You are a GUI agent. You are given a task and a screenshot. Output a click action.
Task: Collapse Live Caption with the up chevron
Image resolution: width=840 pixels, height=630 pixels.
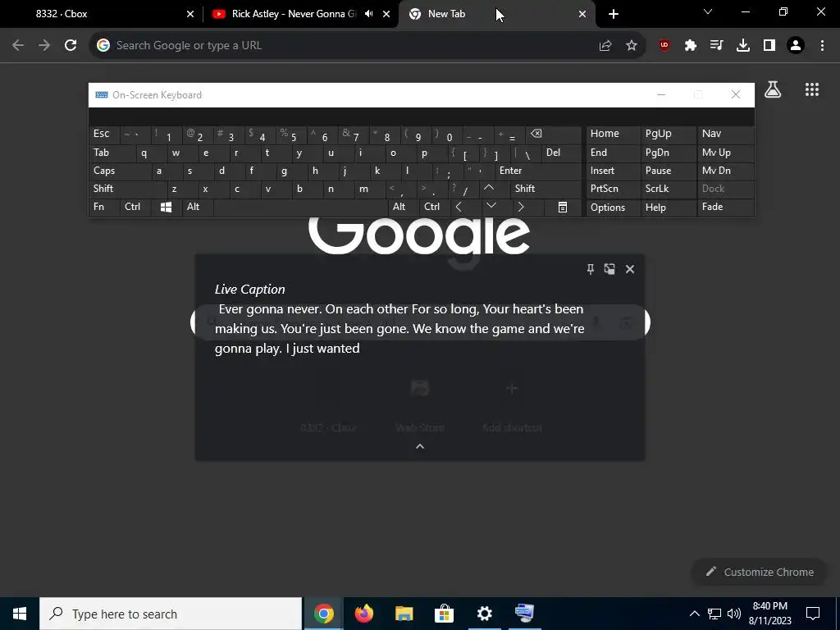[x=420, y=446]
